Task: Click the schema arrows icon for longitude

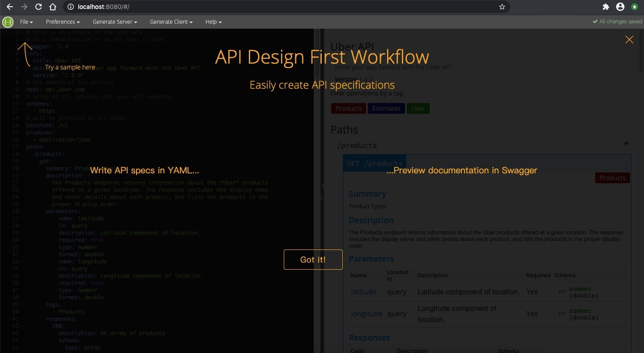Action: coord(562,314)
